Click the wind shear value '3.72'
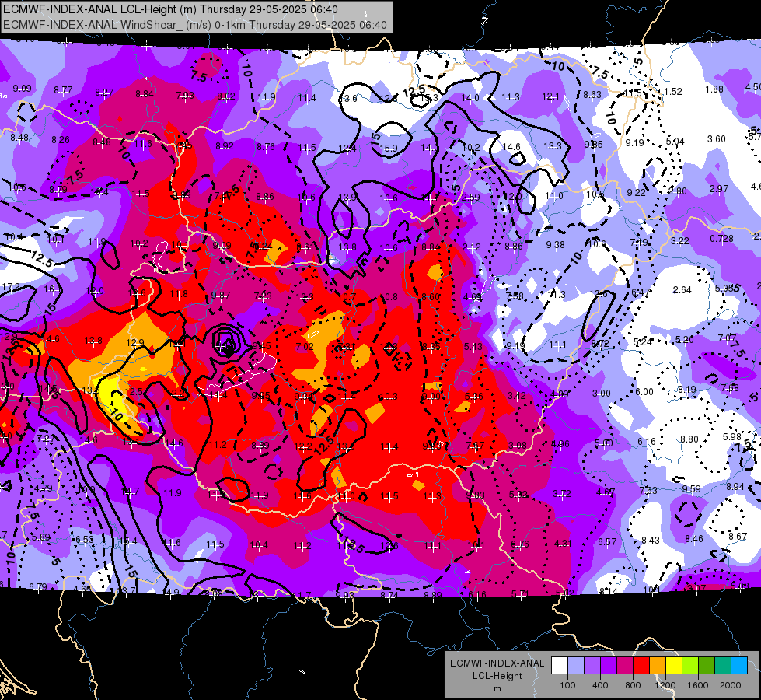This screenshot has width=761, height=700. click(561, 494)
